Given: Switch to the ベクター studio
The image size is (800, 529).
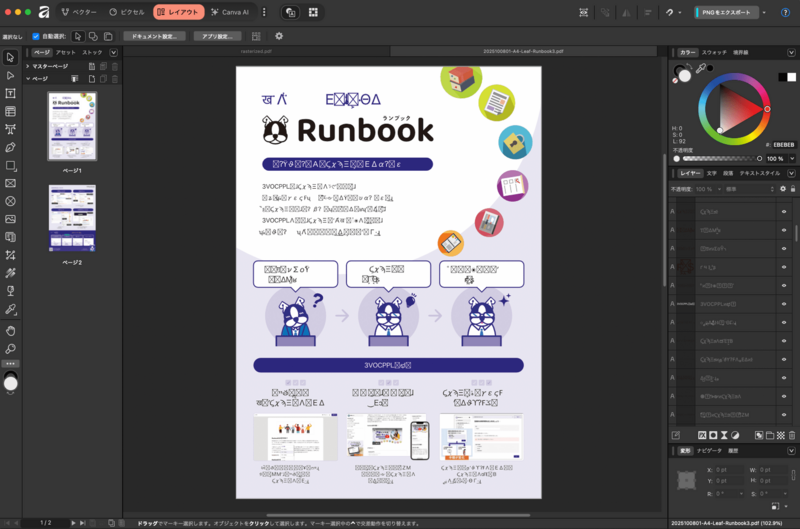Looking at the screenshot, I should (x=79, y=12).
